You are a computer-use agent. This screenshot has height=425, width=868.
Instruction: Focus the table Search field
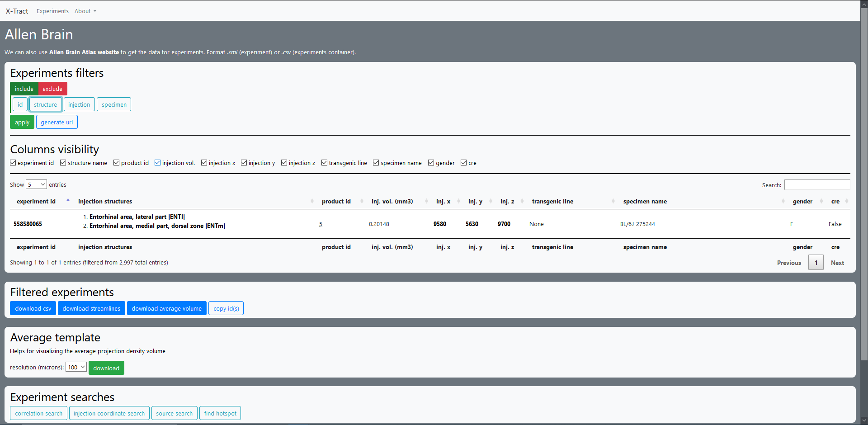click(x=817, y=184)
